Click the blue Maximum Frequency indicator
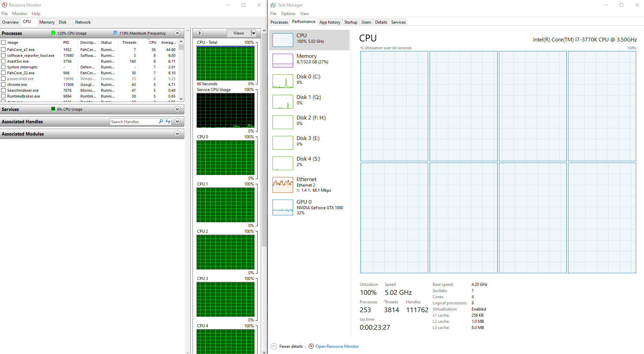The width and height of the screenshot is (644, 354). point(115,33)
